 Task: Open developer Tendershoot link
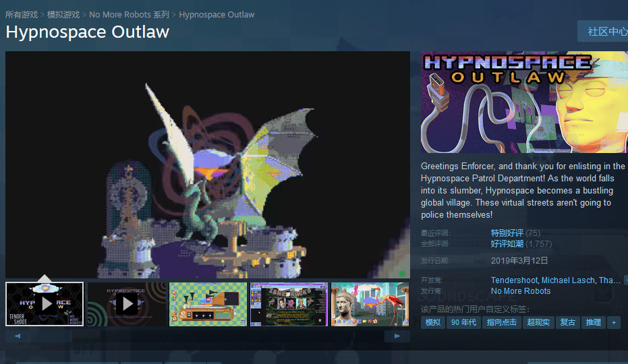point(514,280)
